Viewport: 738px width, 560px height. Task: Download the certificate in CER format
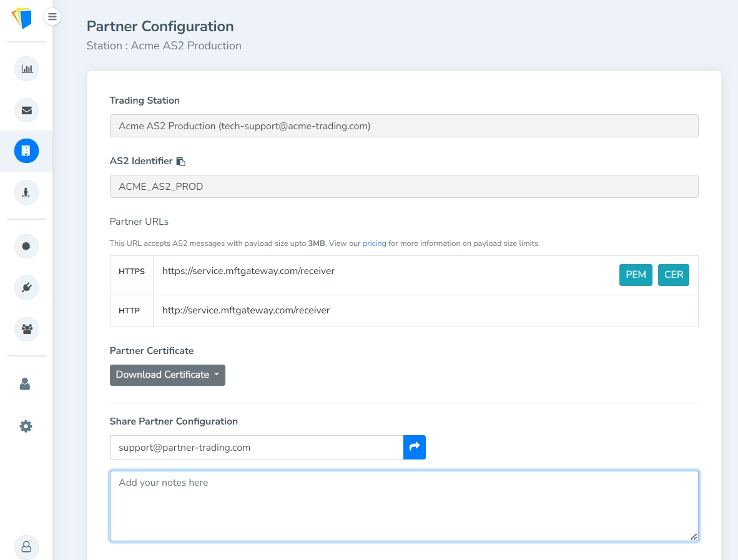[673, 275]
